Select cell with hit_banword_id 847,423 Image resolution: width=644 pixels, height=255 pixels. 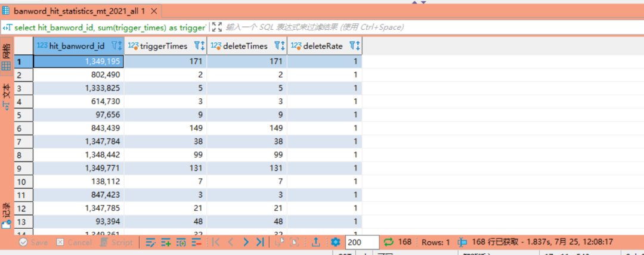(79, 195)
